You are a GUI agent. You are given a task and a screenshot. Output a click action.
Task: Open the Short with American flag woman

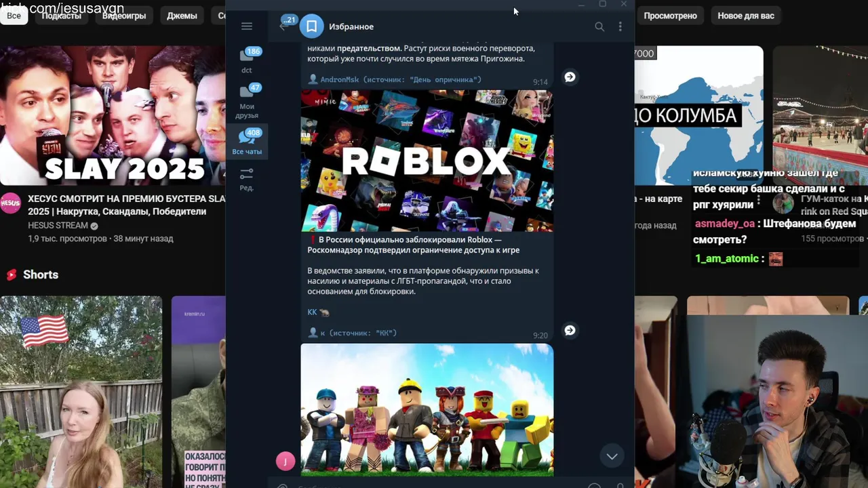coord(81,392)
